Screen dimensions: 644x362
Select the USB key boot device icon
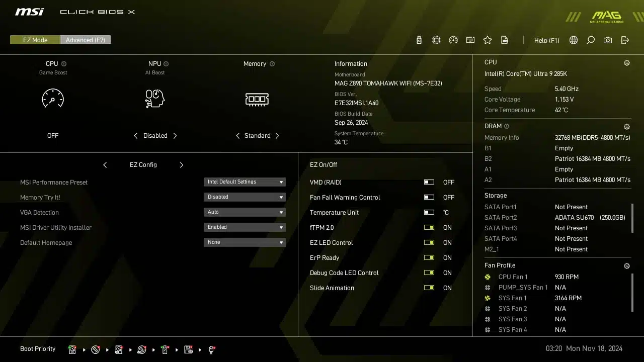coord(165,349)
